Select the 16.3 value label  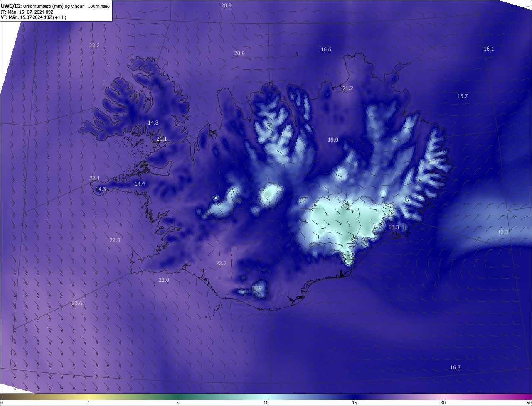click(455, 368)
